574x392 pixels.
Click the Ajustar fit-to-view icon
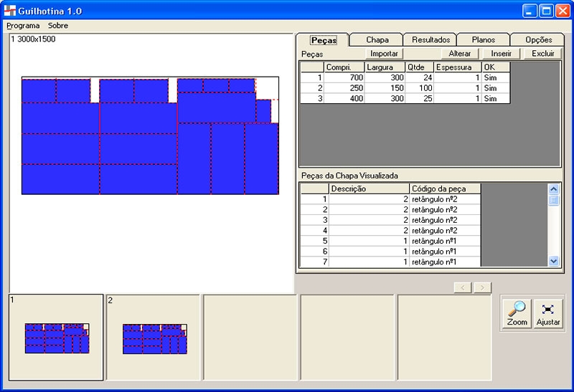point(548,313)
